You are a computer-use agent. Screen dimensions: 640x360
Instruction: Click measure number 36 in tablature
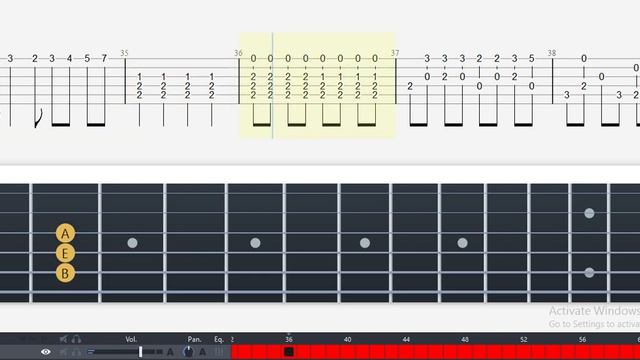pos(238,53)
